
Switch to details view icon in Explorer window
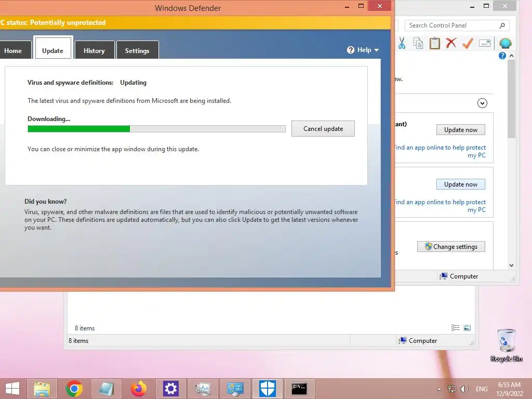455,328
